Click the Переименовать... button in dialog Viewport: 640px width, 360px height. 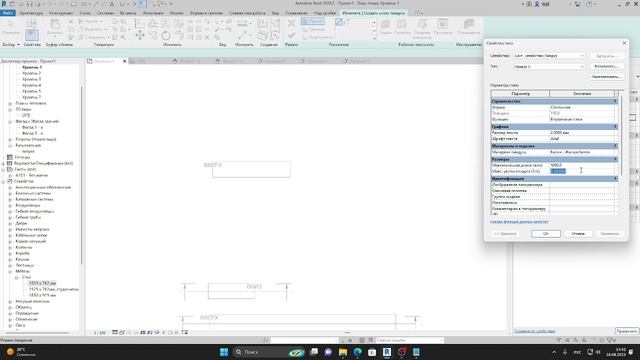(x=607, y=77)
